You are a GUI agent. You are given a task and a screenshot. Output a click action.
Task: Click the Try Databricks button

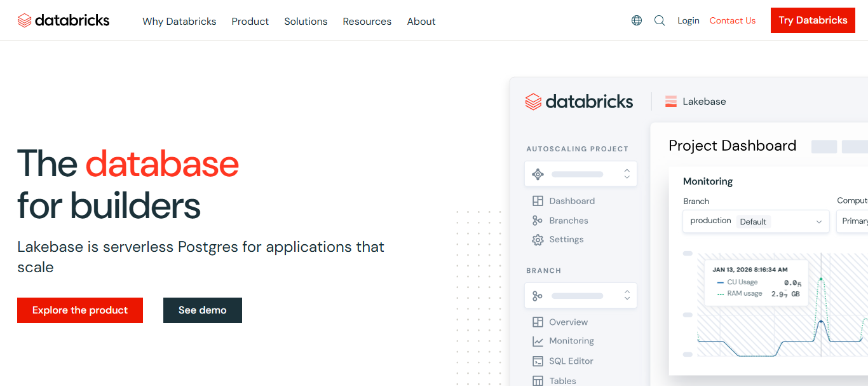click(x=813, y=20)
